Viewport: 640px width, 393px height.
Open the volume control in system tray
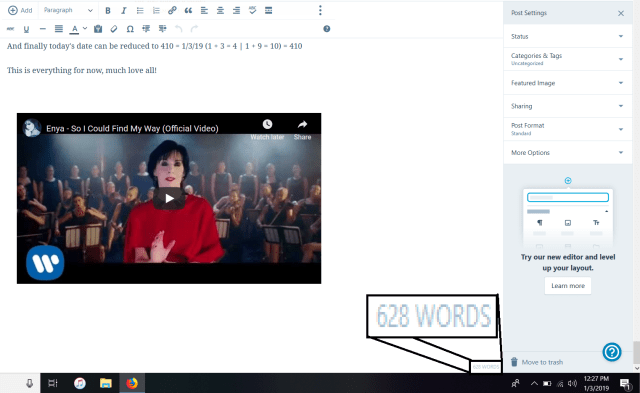coord(572,383)
